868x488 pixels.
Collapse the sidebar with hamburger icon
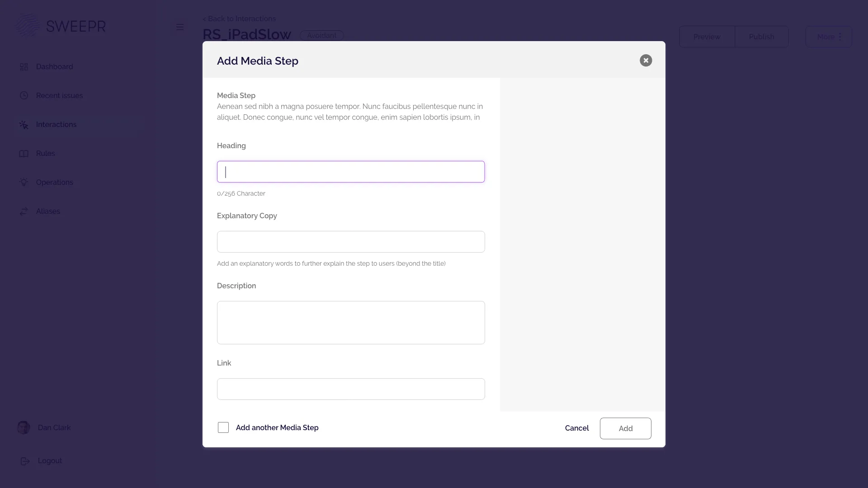pos(180,27)
